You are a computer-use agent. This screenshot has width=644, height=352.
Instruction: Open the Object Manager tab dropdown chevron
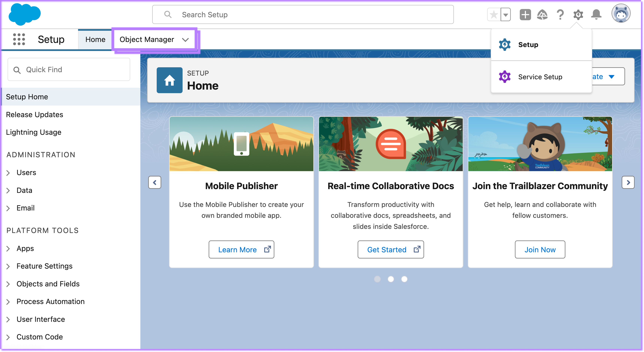pos(185,40)
